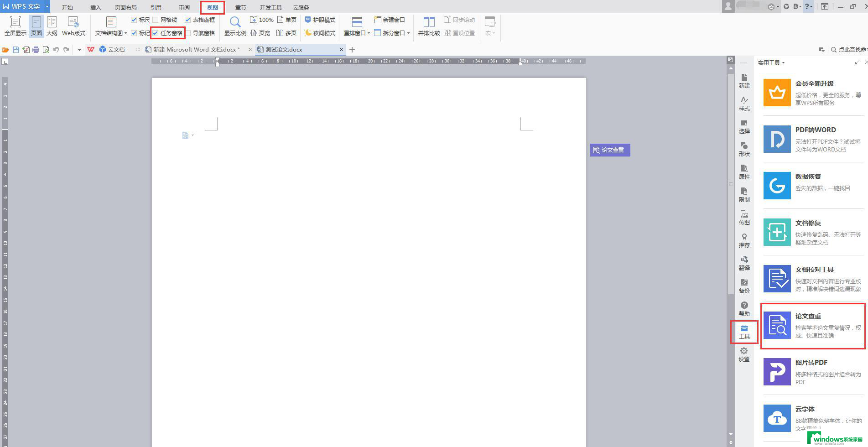The height and width of the screenshot is (447, 868).
Task: Switch to 大纲 outline view
Action: click(x=52, y=26)
